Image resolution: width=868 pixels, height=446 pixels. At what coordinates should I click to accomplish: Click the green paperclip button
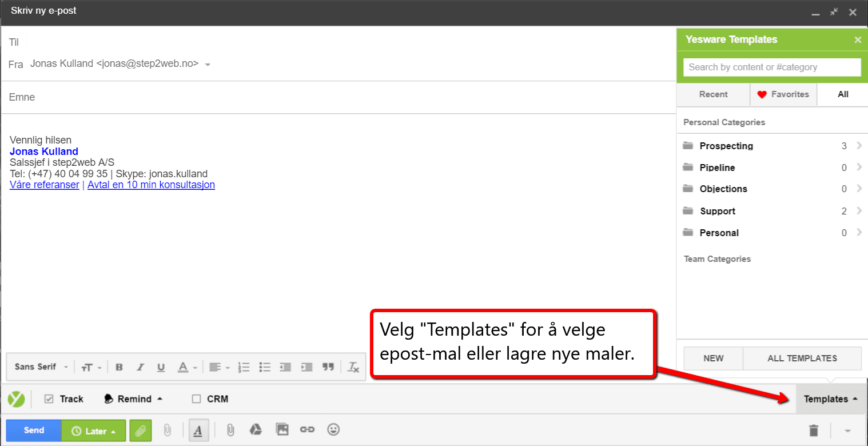[140, 431]
